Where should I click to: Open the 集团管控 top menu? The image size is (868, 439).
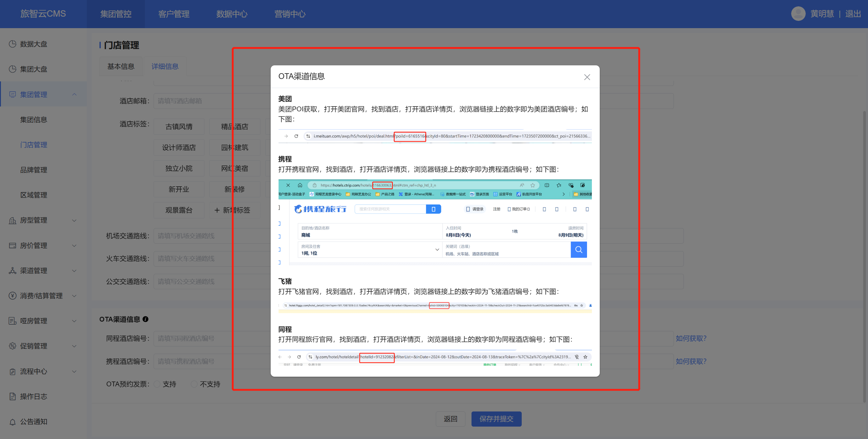[x=116, y=14]
